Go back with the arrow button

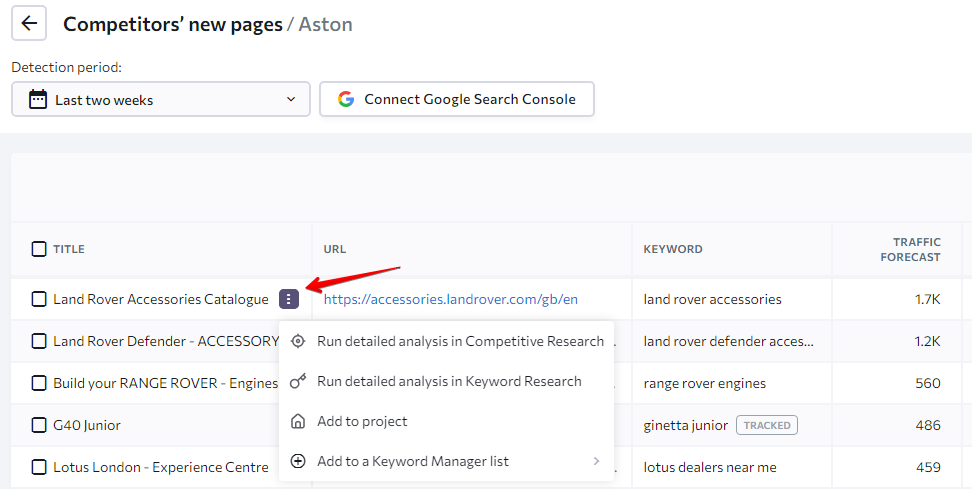tap(29, 24)
